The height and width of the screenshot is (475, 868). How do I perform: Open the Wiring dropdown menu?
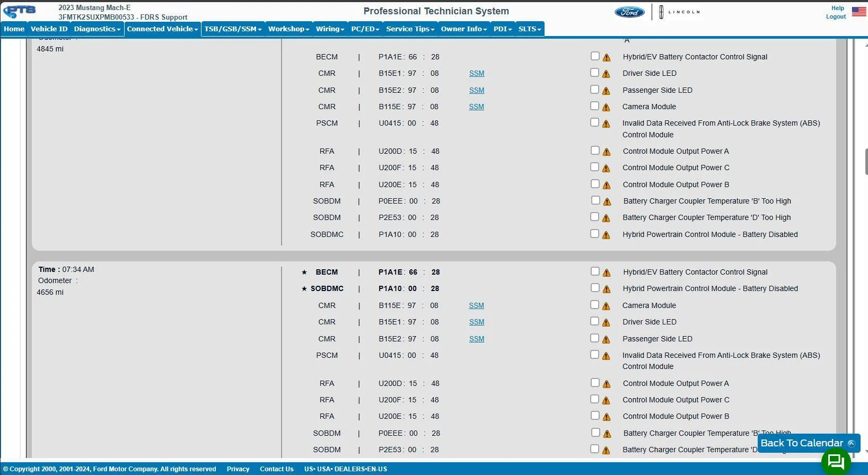pos(330,29)
